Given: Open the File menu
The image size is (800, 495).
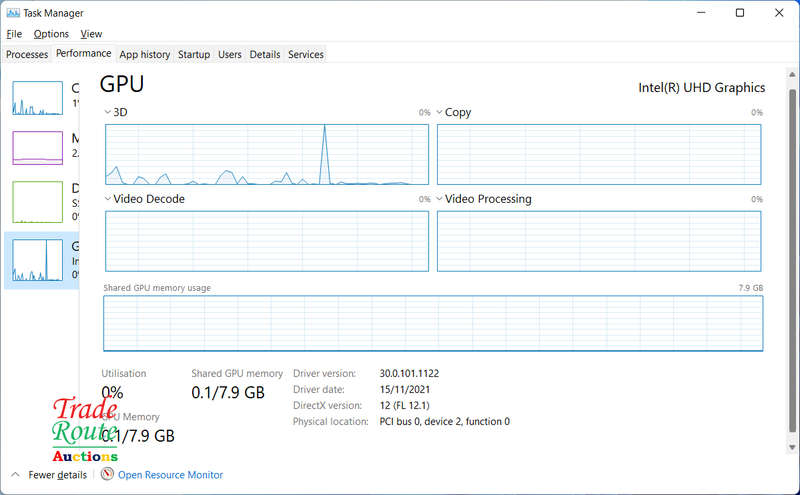Looking at the screenshot, I should (x=14, y=34).
